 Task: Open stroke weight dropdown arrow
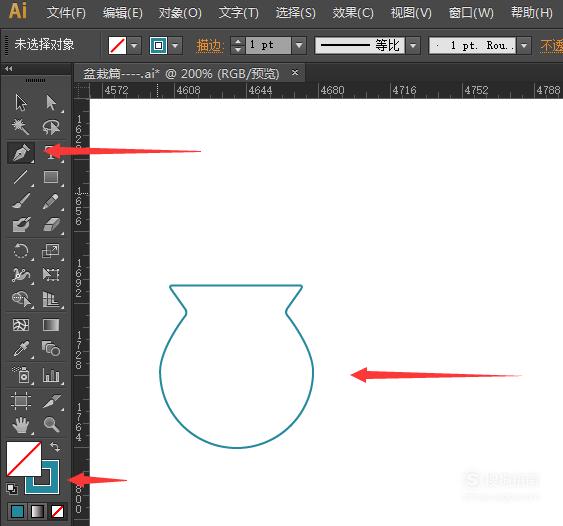[299, 46]
